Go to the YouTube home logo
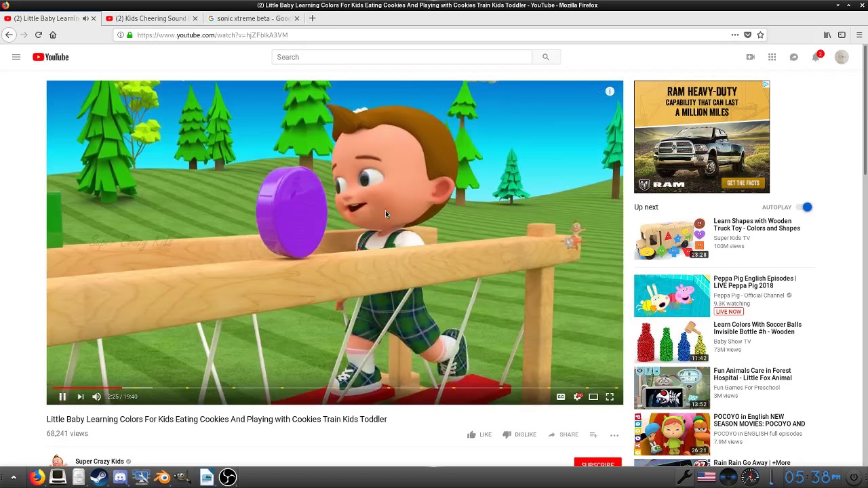868x488 pixels. coord(51,57)
